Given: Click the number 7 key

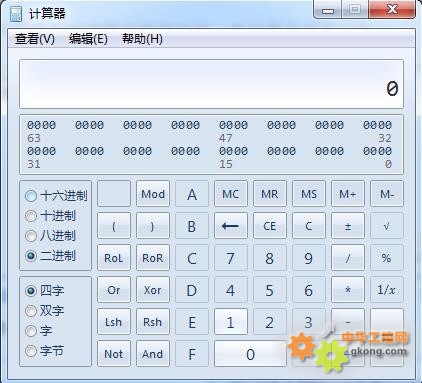Looking at the screenshot, I should (231, 258).
